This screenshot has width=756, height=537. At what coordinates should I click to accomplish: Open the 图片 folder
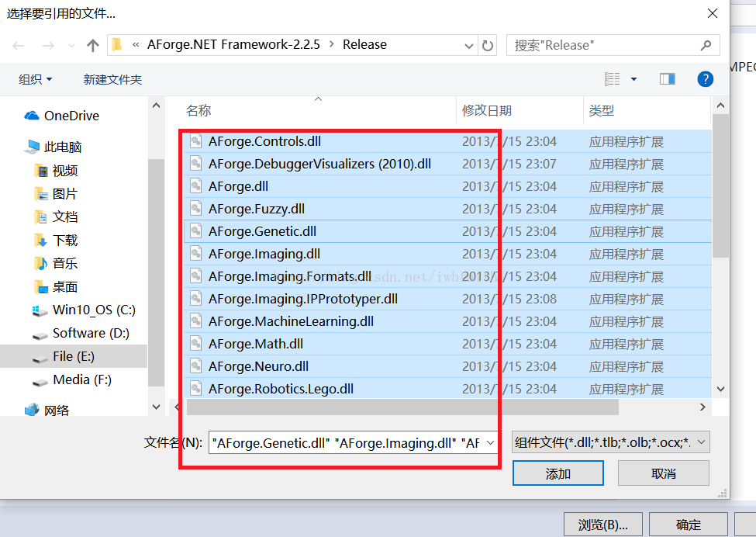point(57,194)
